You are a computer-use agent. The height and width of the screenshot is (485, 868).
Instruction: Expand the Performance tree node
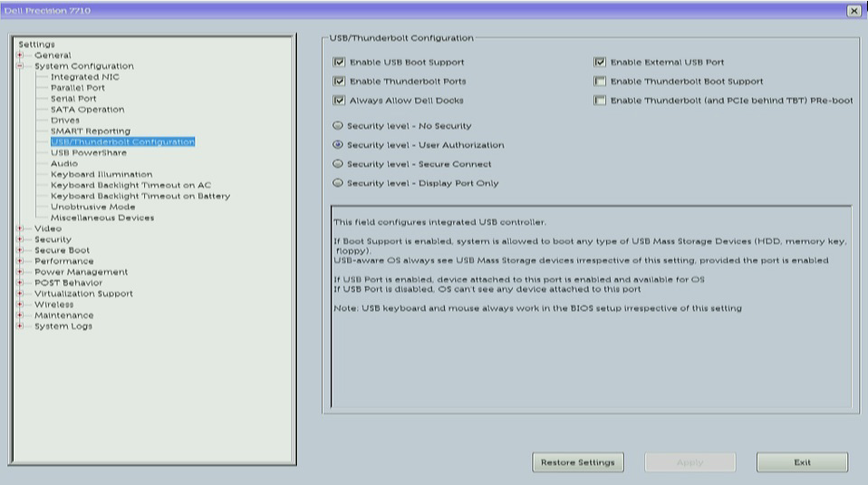click(19, 261)
